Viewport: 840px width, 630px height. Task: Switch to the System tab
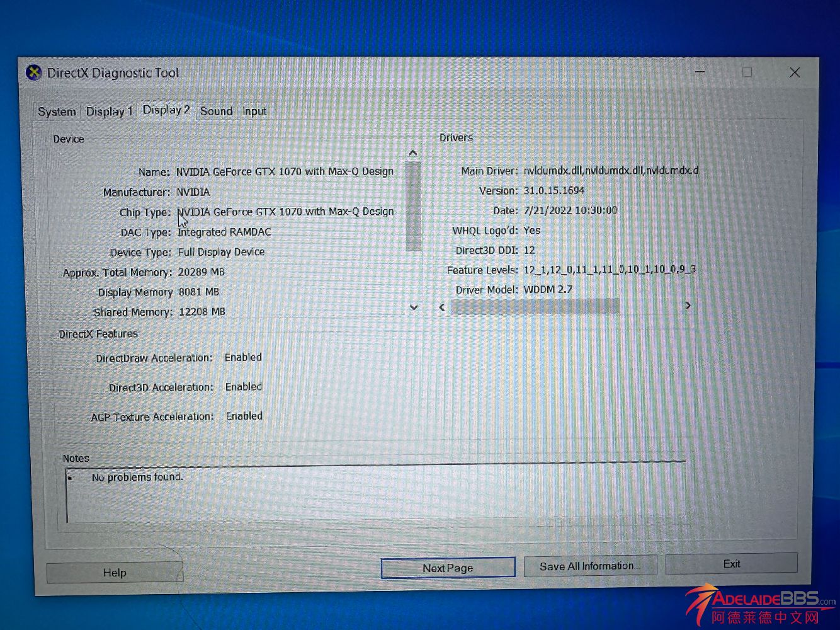pyautogui.click(x=57, y=112)
